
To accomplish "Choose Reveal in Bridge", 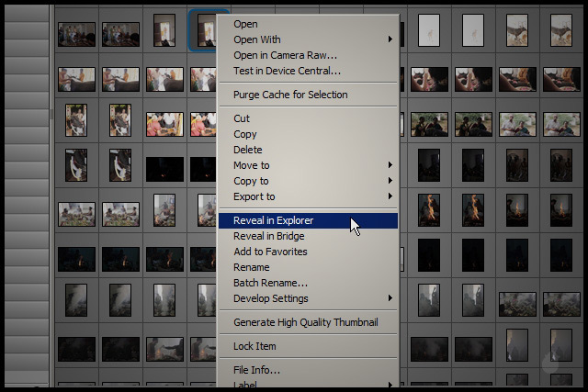I will [x=268, y=236].
